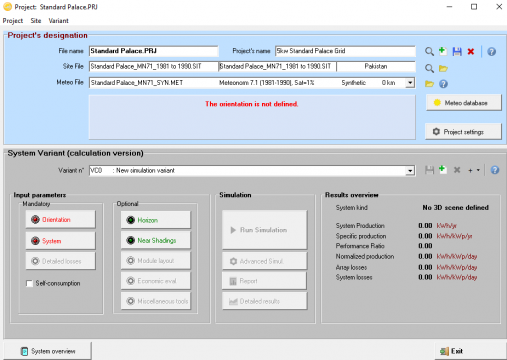The image size is (507, 360).
Task: Click the Report button
Action: pyautogui.click(x=264, y=281)
